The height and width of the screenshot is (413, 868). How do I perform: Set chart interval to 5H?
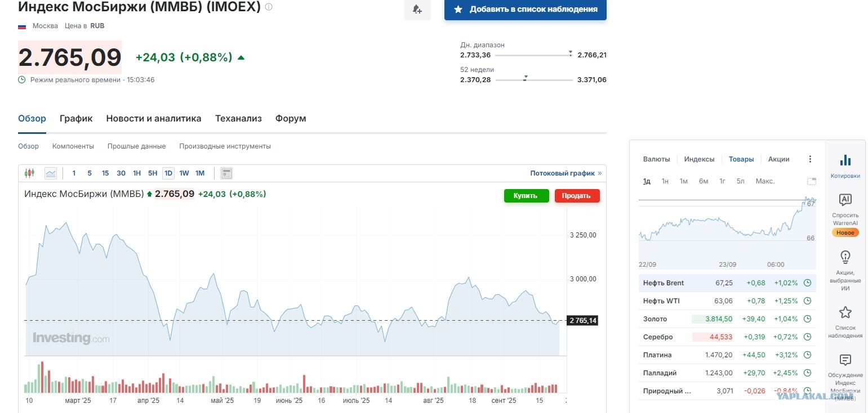153,173
